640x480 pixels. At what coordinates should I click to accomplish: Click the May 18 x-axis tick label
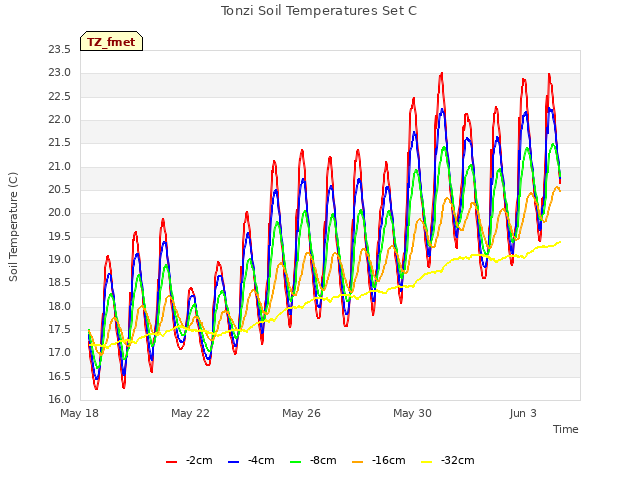pos(79,413)
